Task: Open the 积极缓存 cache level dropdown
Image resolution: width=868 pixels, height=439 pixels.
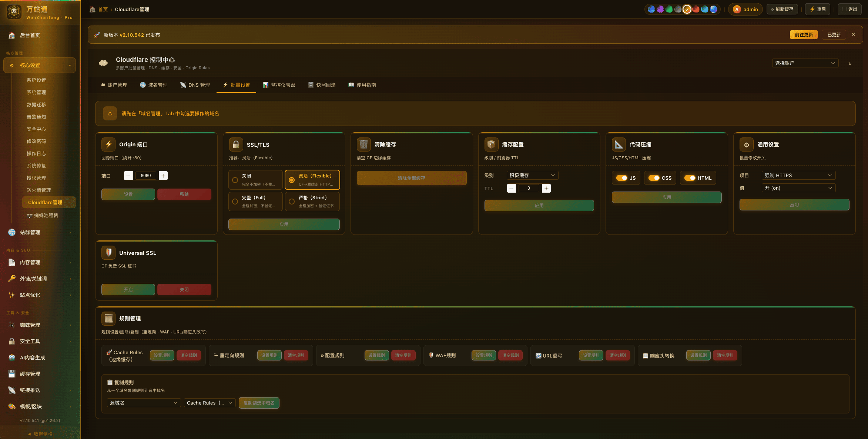Action: click(x=532, y=175)
